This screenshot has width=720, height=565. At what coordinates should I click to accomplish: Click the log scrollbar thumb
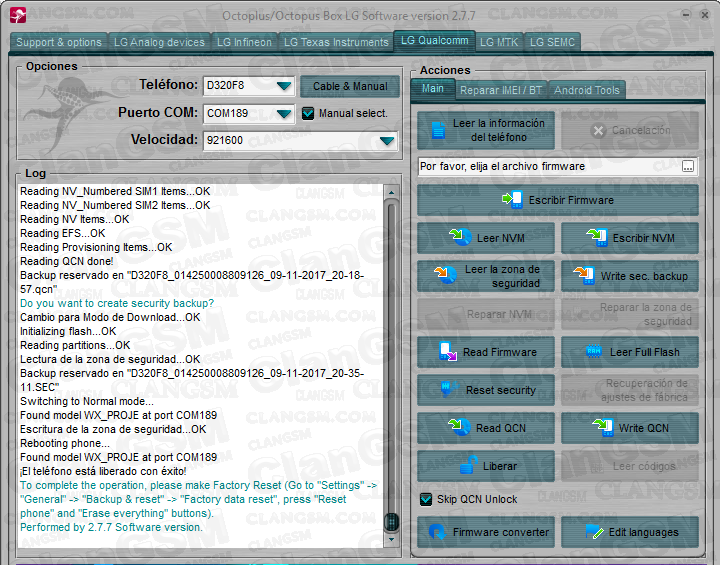[391, 522]
